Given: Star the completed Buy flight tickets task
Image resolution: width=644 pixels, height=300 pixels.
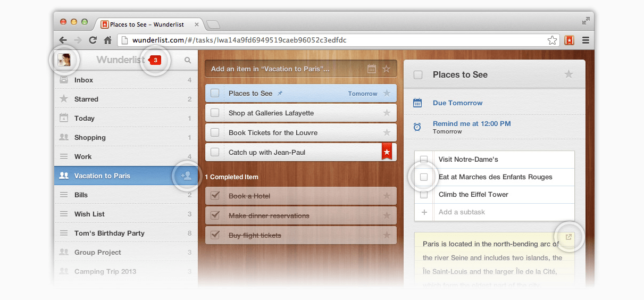Looking at the screenshot, I should 387,235.
